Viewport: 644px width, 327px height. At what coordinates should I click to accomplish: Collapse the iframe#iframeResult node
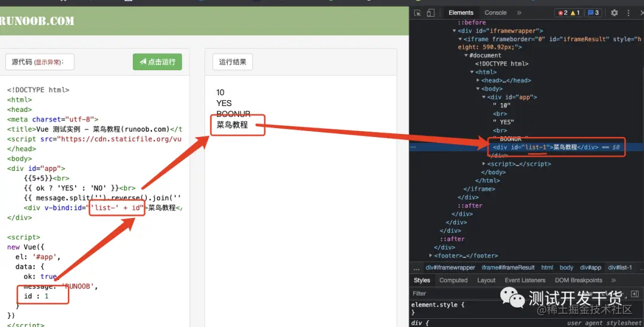click(460, 39)
